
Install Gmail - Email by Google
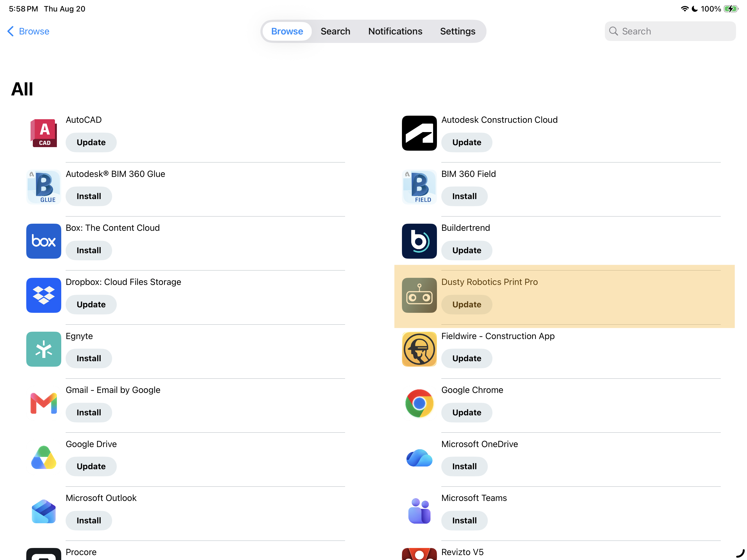click(89, 412)
